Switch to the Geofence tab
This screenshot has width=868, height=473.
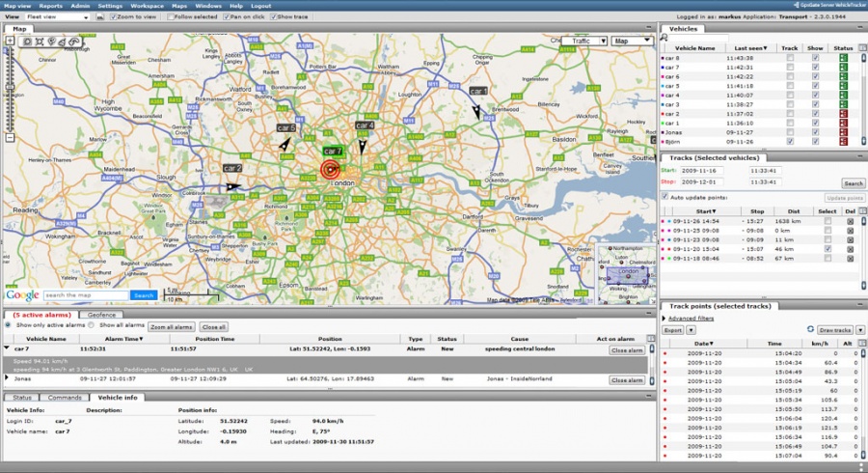click(x=102, y=315)
